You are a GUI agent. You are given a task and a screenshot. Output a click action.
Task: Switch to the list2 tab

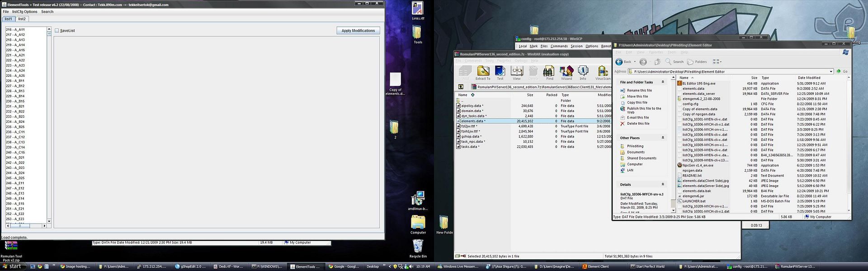click(x=22, y=19)
